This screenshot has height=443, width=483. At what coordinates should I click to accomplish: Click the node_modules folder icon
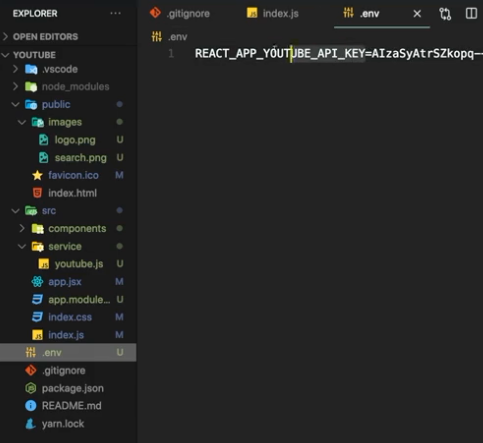(31, 87)
